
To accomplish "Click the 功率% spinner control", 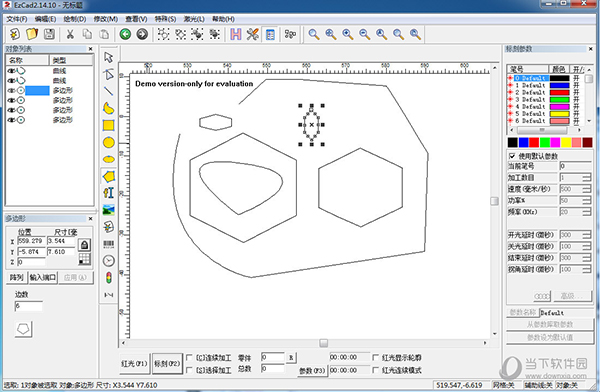I will [x=587, y=201].
